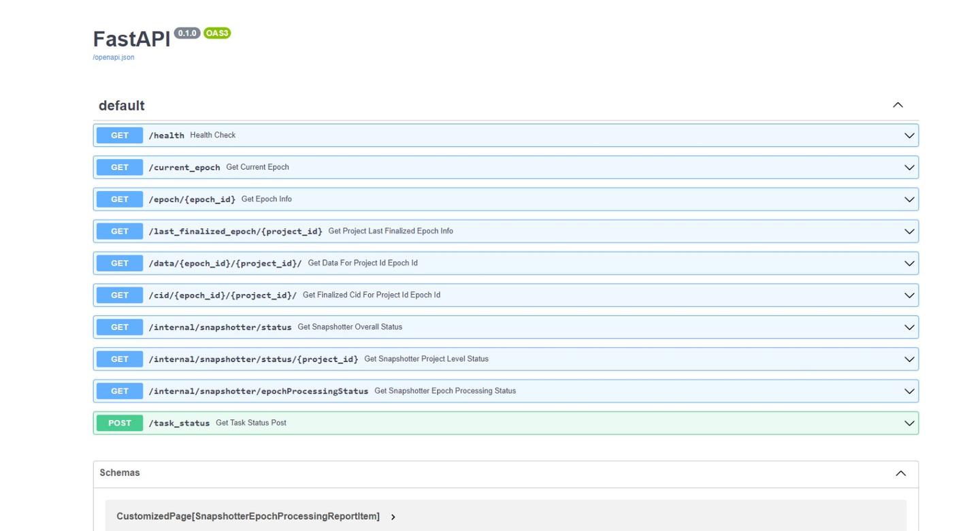Click Get Task Status Post description

click(251, 423)
